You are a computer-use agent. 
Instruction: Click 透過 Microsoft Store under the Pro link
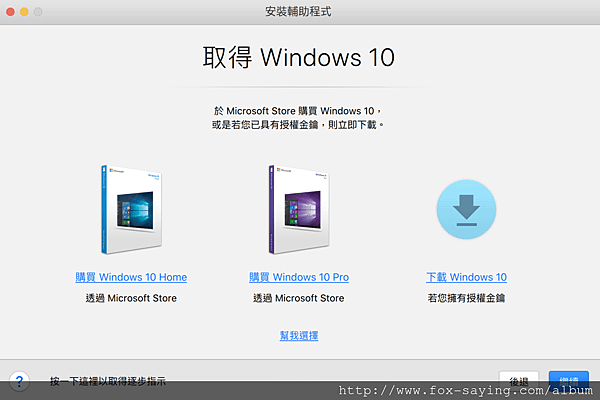(299, 298)
